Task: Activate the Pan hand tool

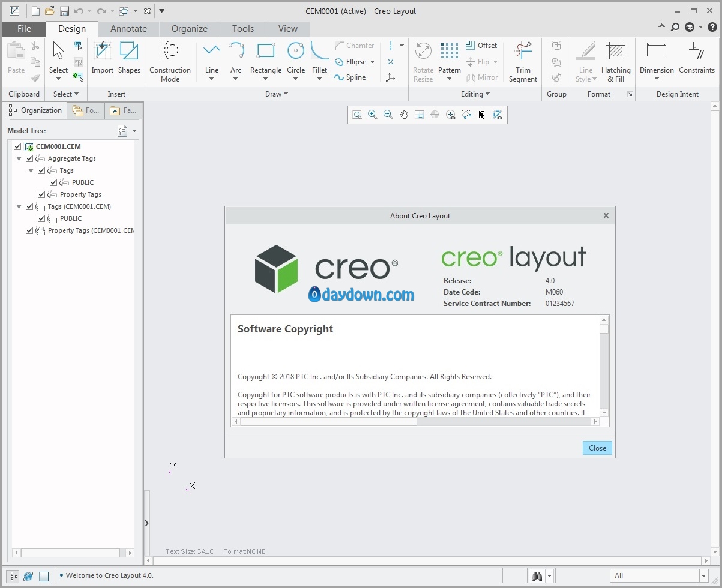Action: tap(404, 115)
